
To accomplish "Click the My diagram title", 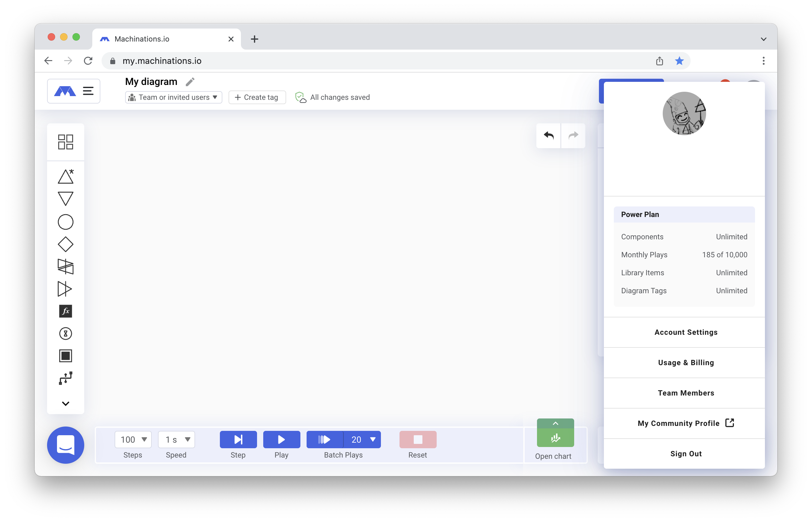I will click(x=151, y=82).
